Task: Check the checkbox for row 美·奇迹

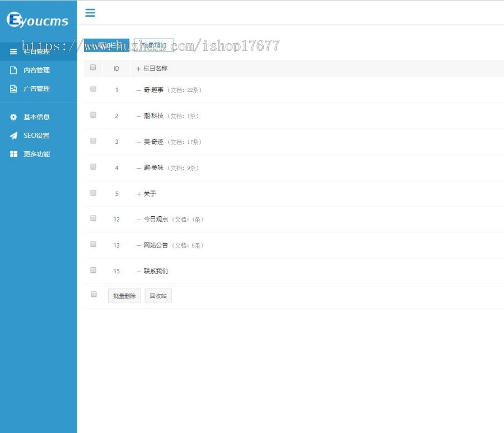Action: point(93,141)
